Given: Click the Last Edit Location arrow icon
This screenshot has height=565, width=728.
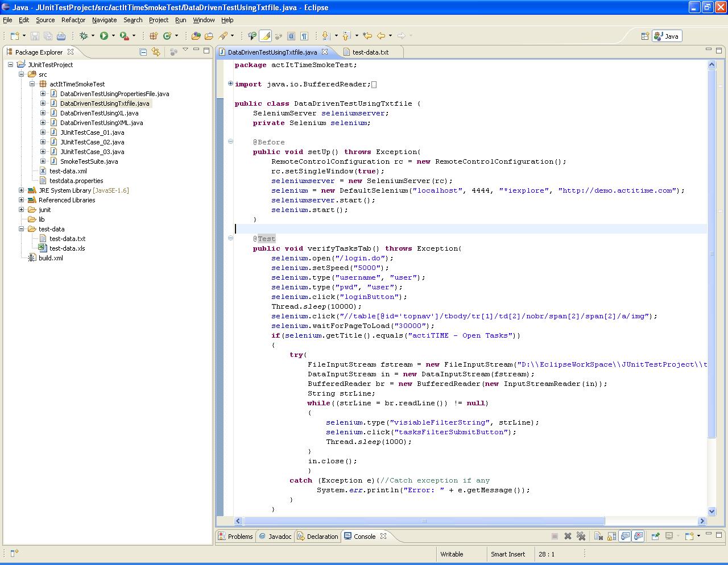Looking at the screenshot, I should click(367, 36).
